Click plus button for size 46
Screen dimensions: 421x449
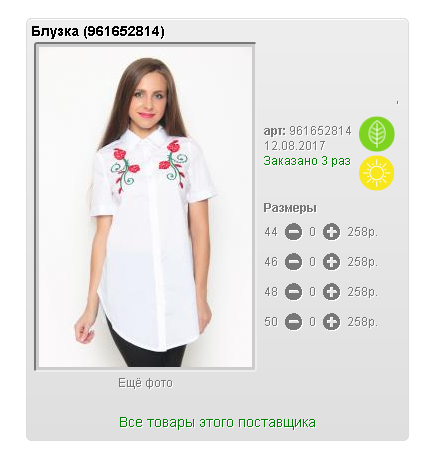tap(331, 262)
